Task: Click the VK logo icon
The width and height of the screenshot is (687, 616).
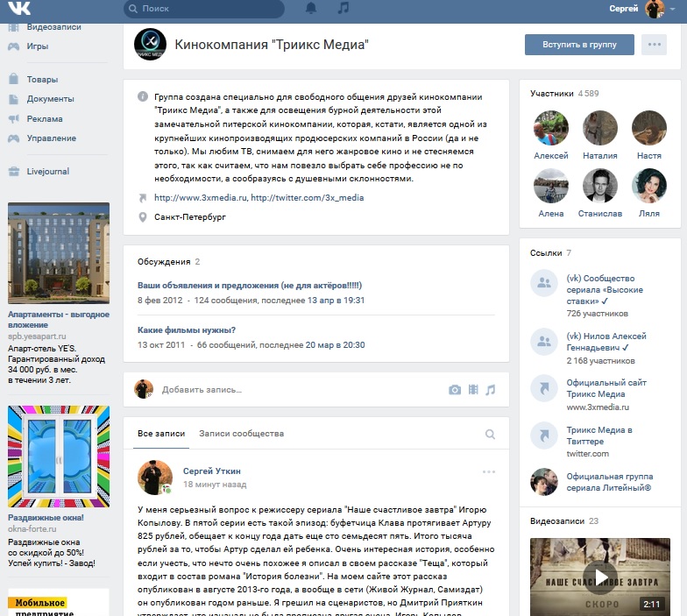Action: [19, 8]
